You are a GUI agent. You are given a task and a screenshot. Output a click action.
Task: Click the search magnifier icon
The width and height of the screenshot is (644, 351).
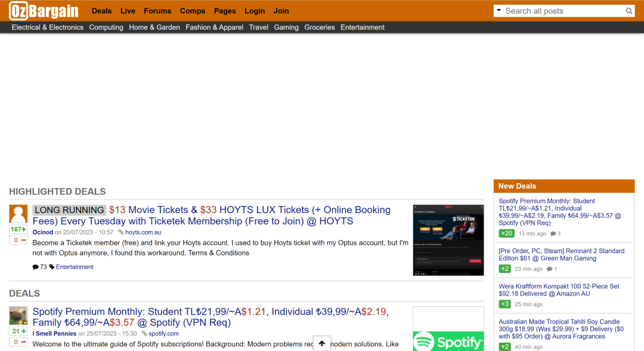point(629,11)
